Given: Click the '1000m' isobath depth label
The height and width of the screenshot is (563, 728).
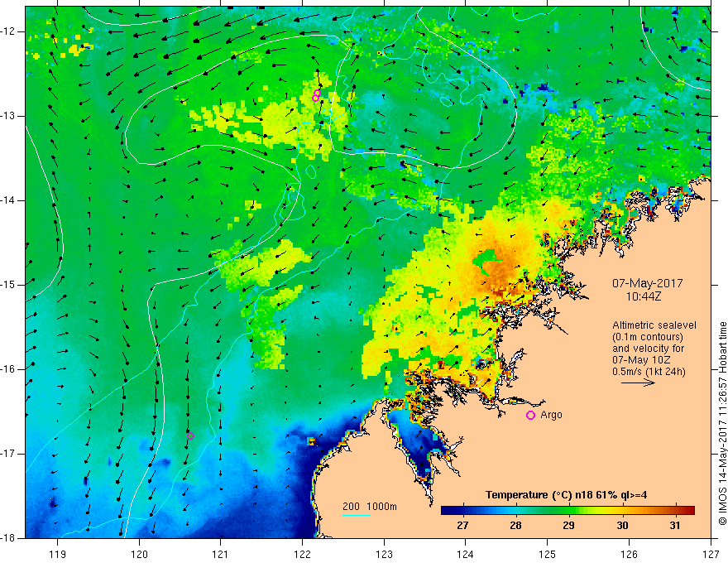Looking at the screenshot, I should tap(381, 507).
